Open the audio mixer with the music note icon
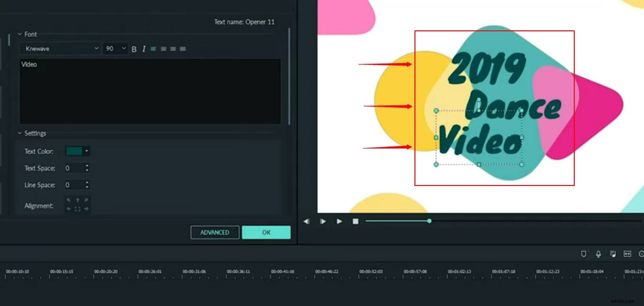The width and height of the screenshot is (644, 306). pyautogui.click(x=613, y=254)
